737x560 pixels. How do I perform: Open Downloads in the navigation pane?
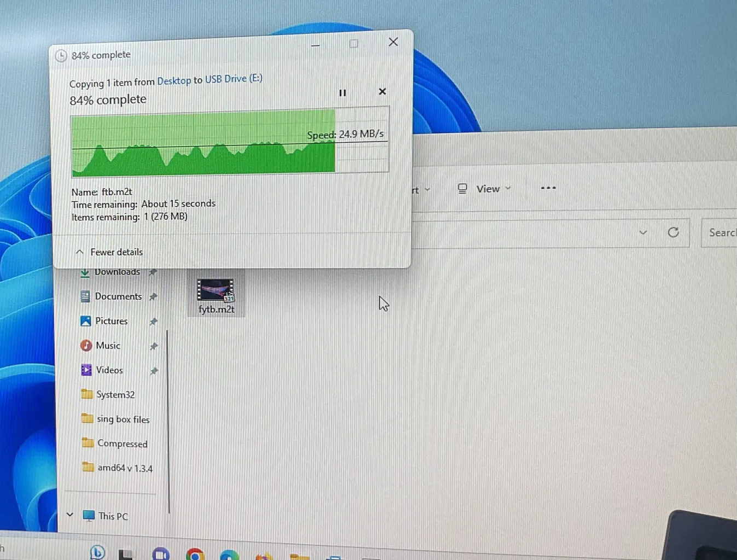pos(117,272)
